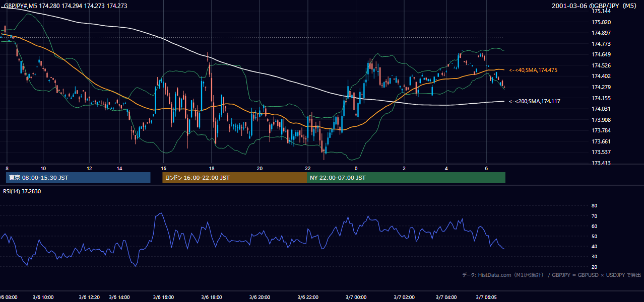Viewport: 644px width, 302px height.
Task: Click price axis value 173.661
Action: 601,141
